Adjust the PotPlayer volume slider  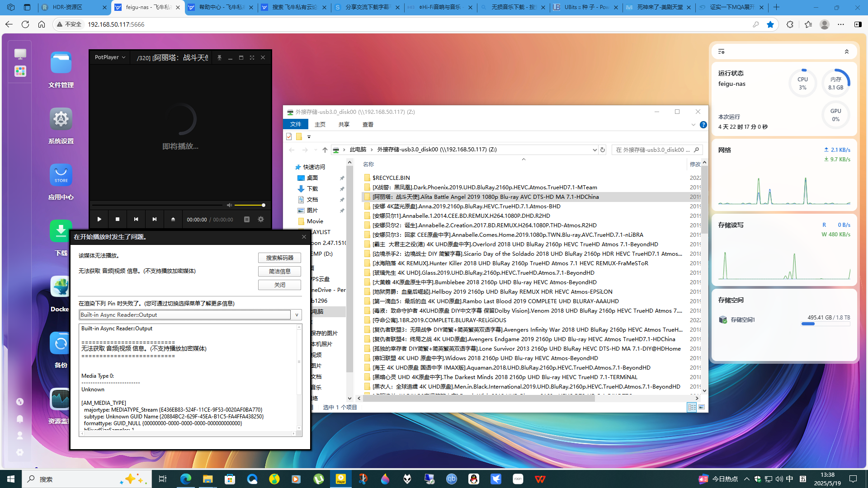250,205
